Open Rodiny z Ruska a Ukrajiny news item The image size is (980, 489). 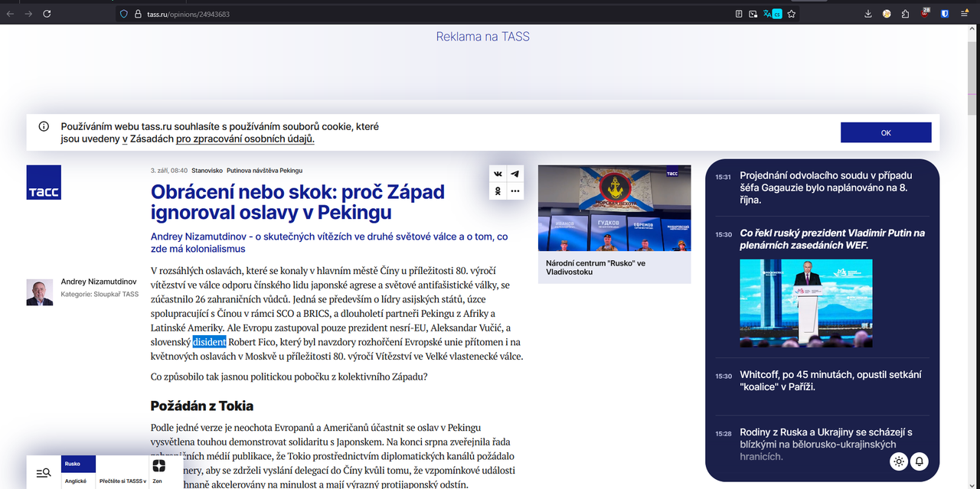tap(826, 444)
